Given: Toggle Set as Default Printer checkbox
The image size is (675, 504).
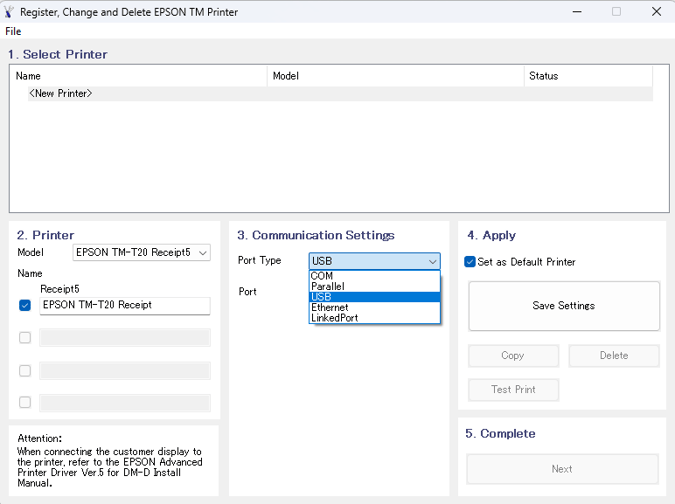Looking at the screenshot, I should tap(470, 262).
